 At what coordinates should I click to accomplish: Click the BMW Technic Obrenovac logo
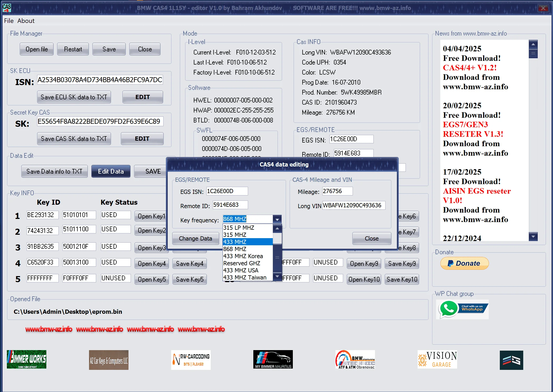coord(355,359)
